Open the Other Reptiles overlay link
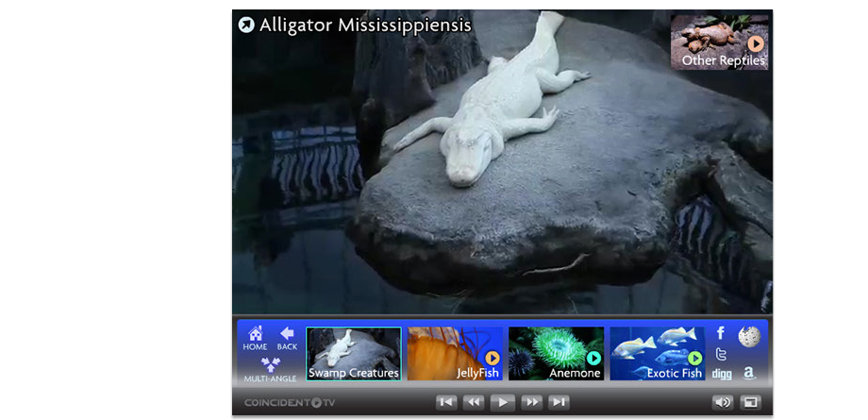 tap(720, 42)
